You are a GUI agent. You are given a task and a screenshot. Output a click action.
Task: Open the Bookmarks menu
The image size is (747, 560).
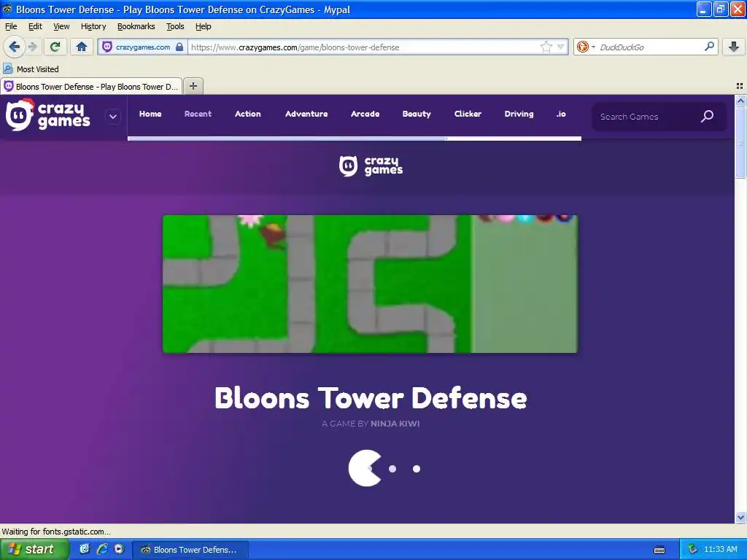(136, 26)
